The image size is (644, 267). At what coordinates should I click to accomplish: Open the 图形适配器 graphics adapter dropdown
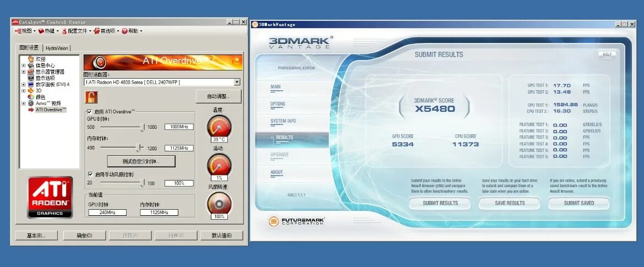(x=237, y=82)
